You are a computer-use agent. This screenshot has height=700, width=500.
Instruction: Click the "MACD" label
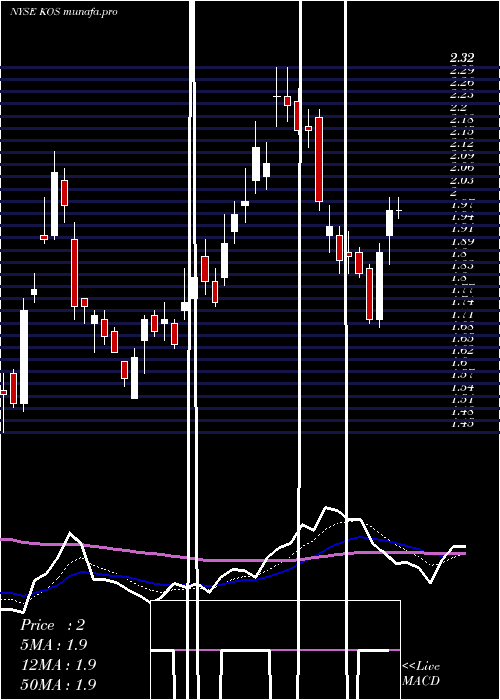(x=421, y=681)
